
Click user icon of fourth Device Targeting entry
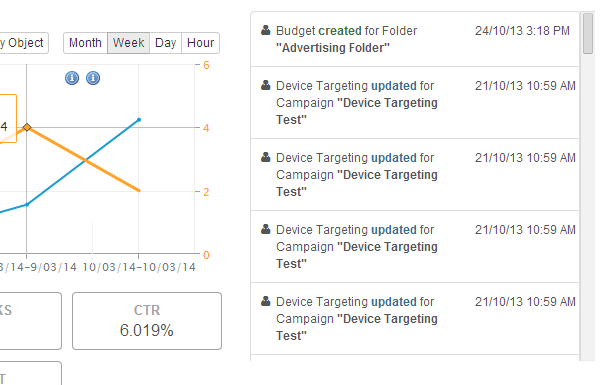pyautogui.click(x=265, y=301)
